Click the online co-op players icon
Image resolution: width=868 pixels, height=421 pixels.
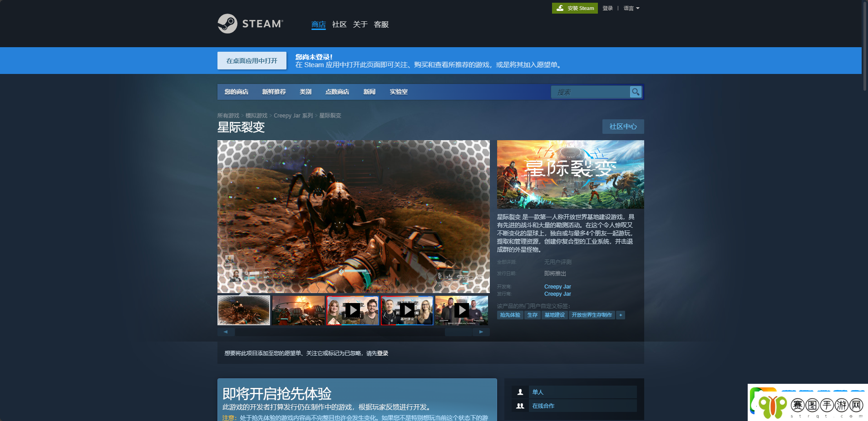[x=520, y=406]
